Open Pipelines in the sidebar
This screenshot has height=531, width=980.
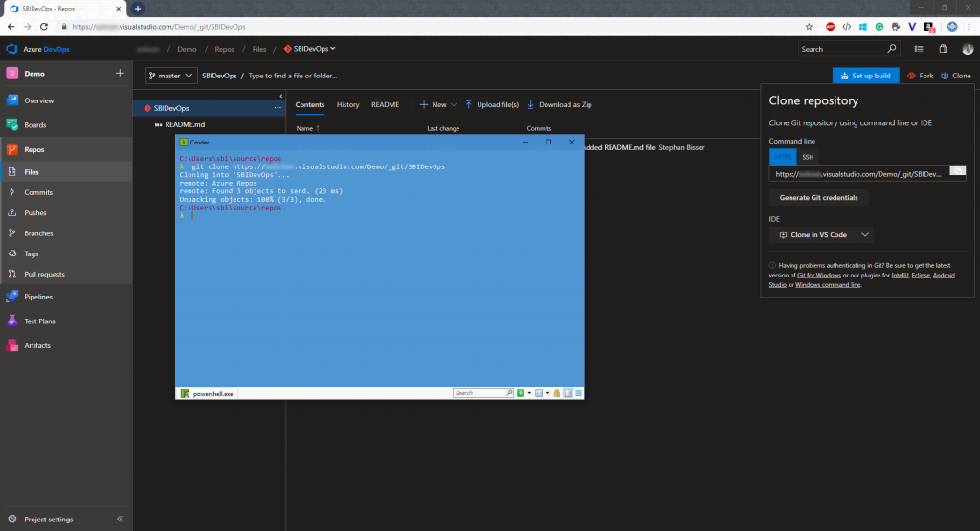[38, 297]
